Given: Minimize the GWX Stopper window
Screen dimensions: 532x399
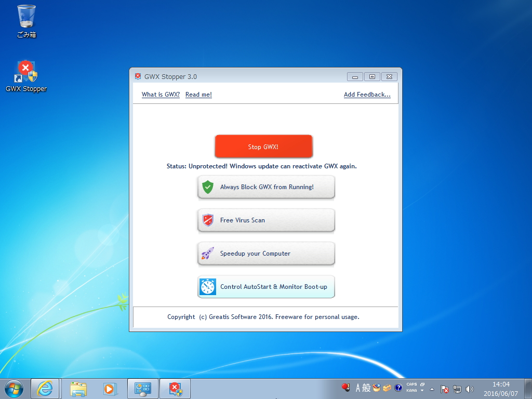Looking at the screenshot, I should (x=355, y=77).
